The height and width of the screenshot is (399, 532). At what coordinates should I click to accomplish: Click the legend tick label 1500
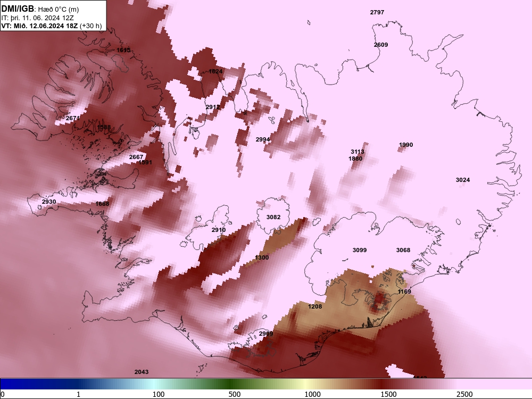click(388, 394)
